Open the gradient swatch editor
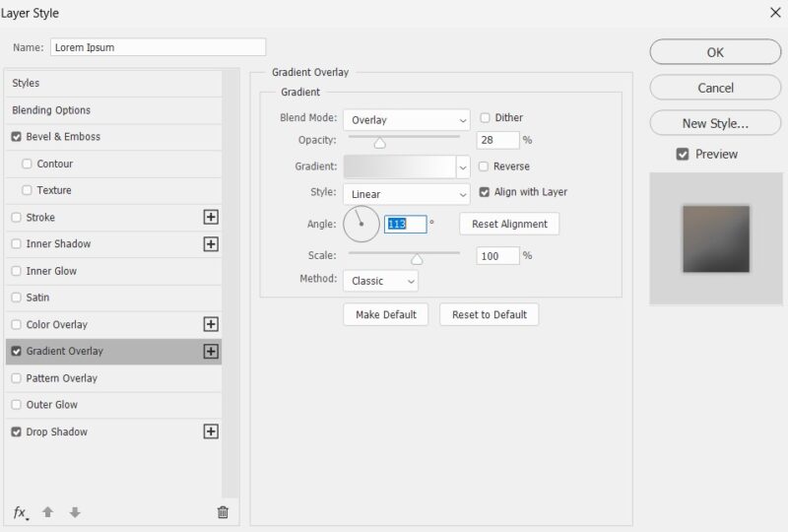The height and width of the screenshot is (532, 788). point(400,166)
